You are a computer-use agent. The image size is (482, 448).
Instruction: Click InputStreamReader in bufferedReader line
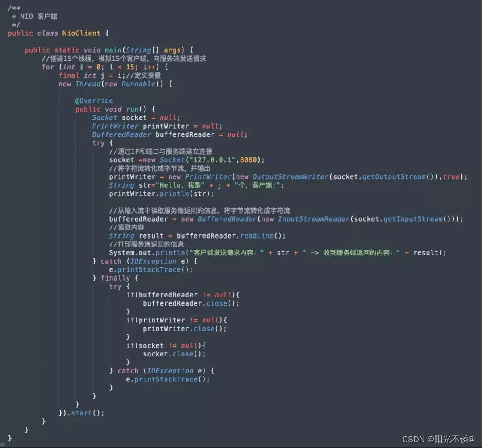(314, 219)
